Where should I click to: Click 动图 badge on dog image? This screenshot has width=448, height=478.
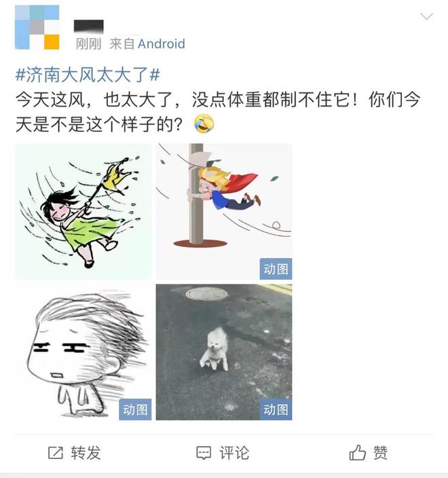click(276, 409)
